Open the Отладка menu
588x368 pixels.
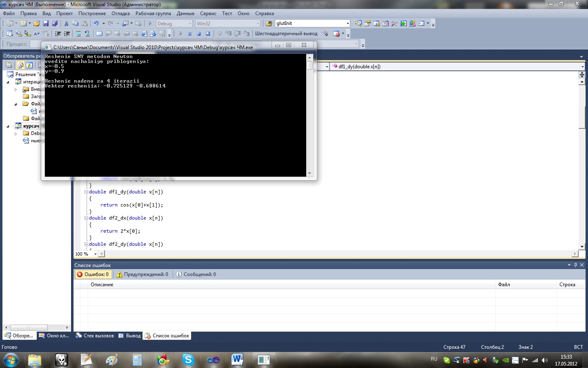[x=120, y=13]
